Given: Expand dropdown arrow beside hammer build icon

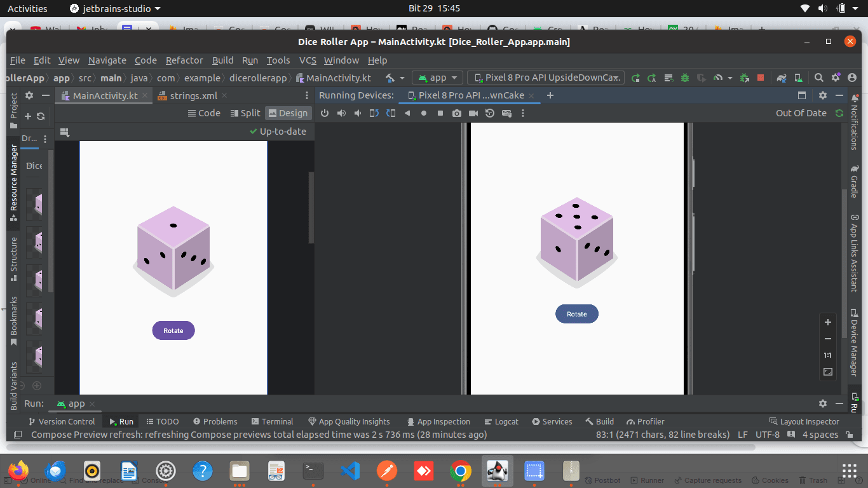Looking at the screenshot, I should pyautogui.click(x=402, y=78).
